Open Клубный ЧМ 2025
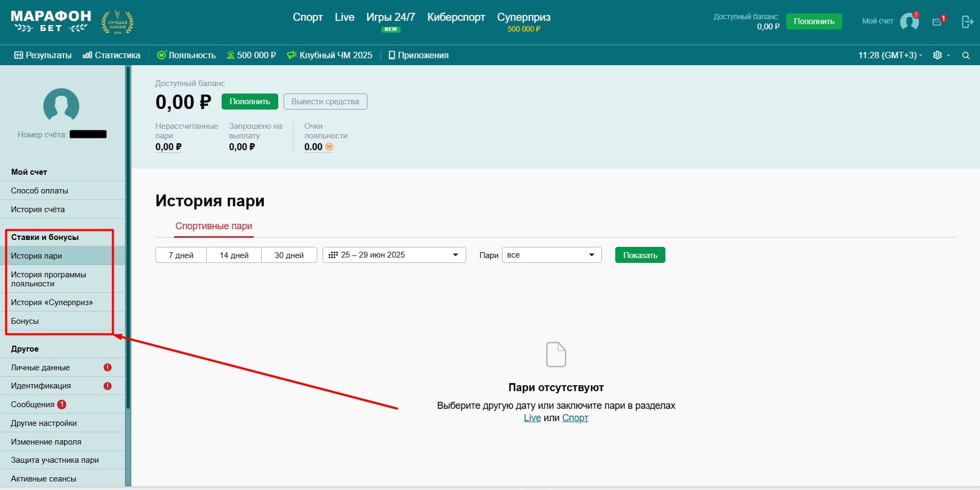Viewport: 980px width, 490px height. 330,55
